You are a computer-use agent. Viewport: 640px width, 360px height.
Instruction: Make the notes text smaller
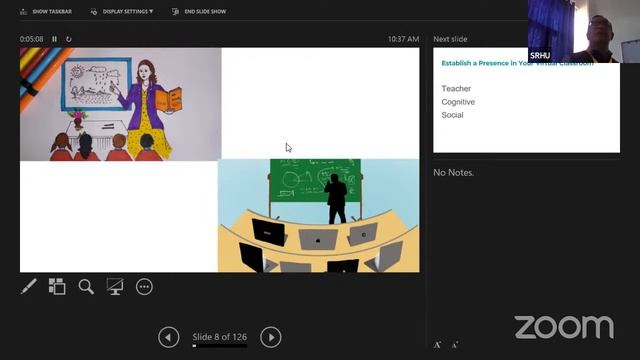pos(455,345)
